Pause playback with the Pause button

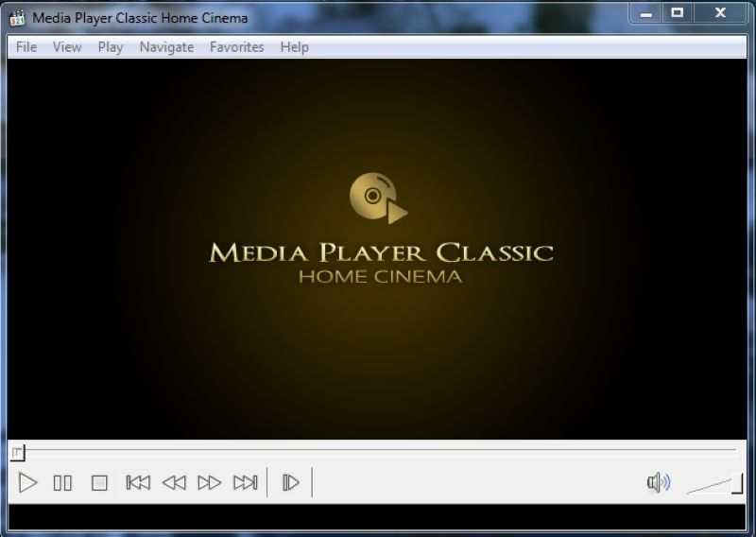pos(62,483)
